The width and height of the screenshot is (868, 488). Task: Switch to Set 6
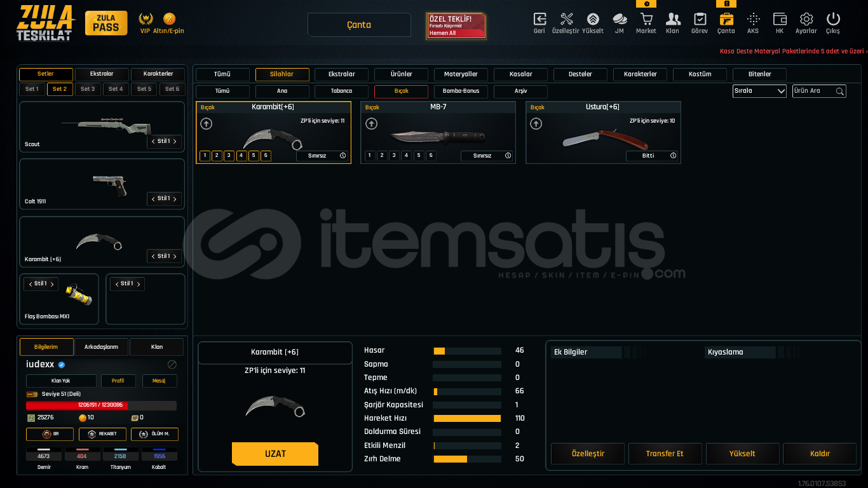172,90
